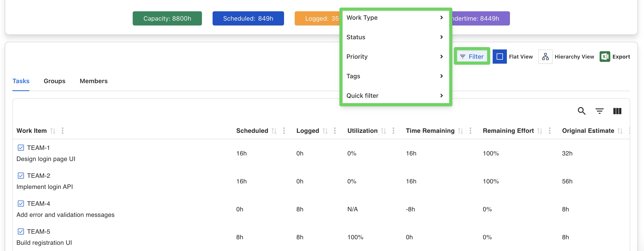Expand the Quick filter submenu
This screenshot has height=251, width=644.
pos(395,96)
